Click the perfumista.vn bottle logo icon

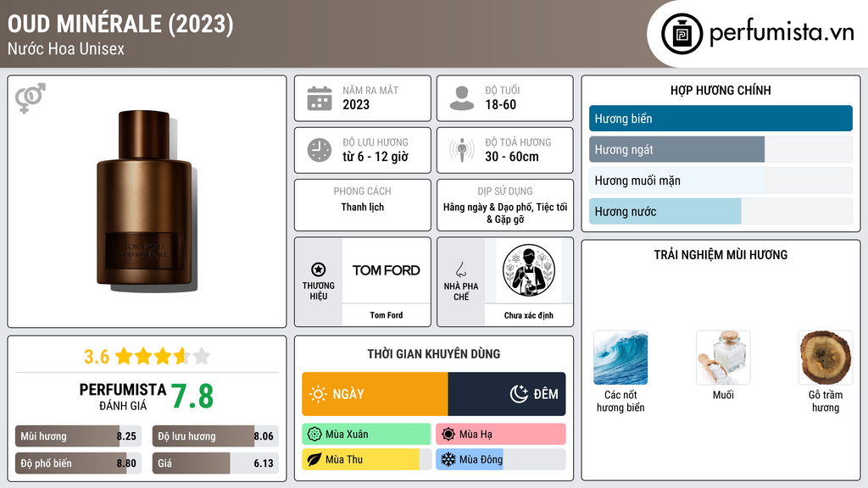(x=682, y=34)
